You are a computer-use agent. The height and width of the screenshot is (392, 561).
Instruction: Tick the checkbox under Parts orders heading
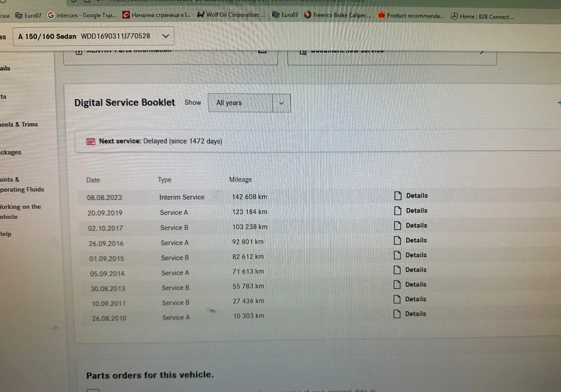(x=93, y=390)
